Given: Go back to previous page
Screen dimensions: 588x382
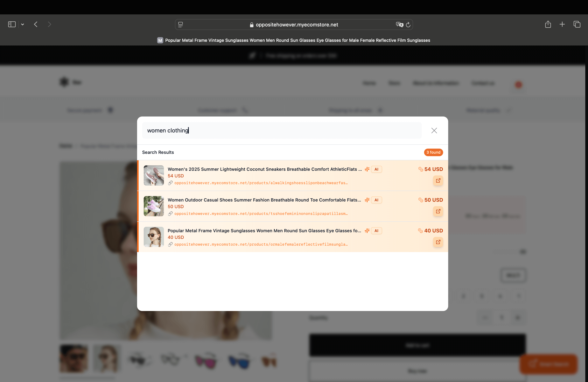Looking at the screenshot, I should click(36, 24).
